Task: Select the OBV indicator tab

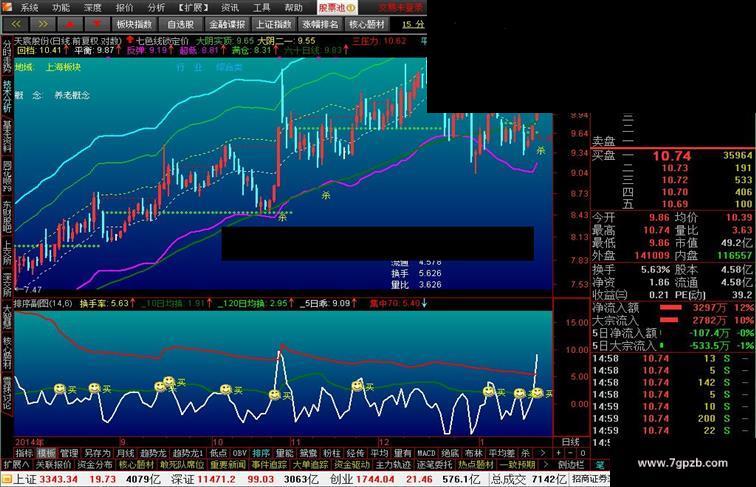Action: pos(240,453)
